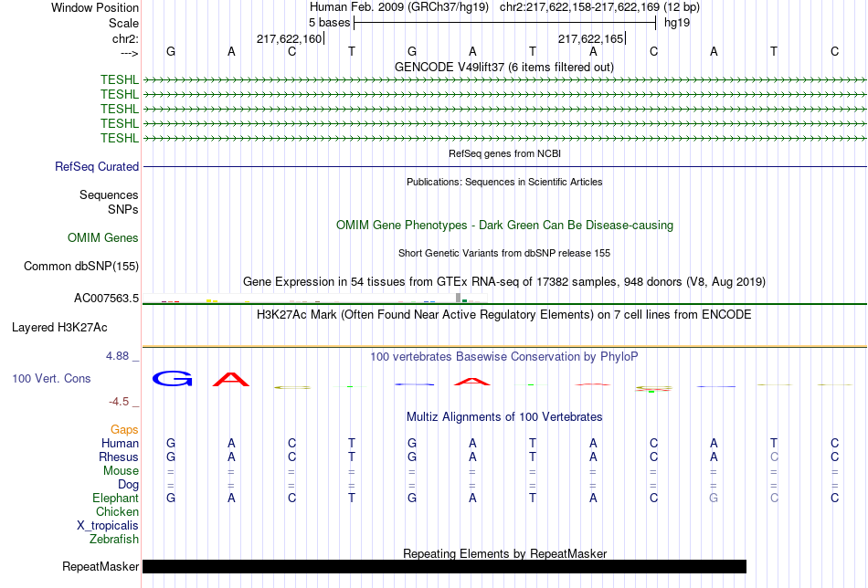Screen dimensions: 868x588
Task: Click the Human Feb. 2009 (GRCh37/hg19) title
Action: (x=399, y=7)
